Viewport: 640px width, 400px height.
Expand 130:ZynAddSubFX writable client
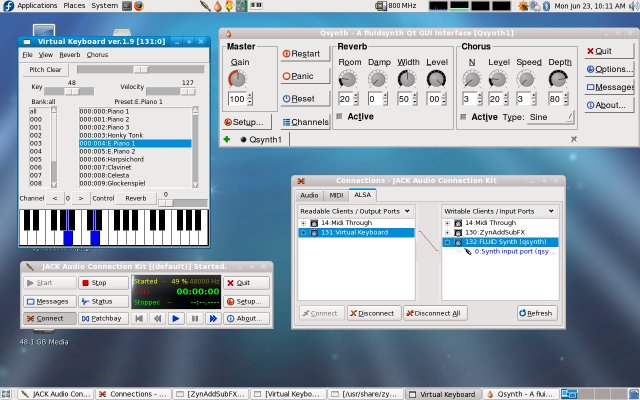pos(447,232)
